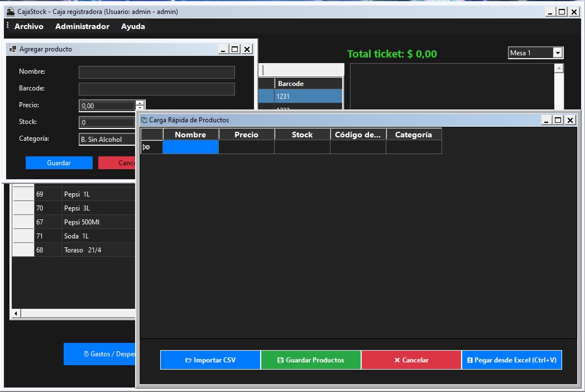The width and height of the screenshot is (585, 392).
Task: Click the left arrow of horizontal scrollbar
Action: [16, 314]
